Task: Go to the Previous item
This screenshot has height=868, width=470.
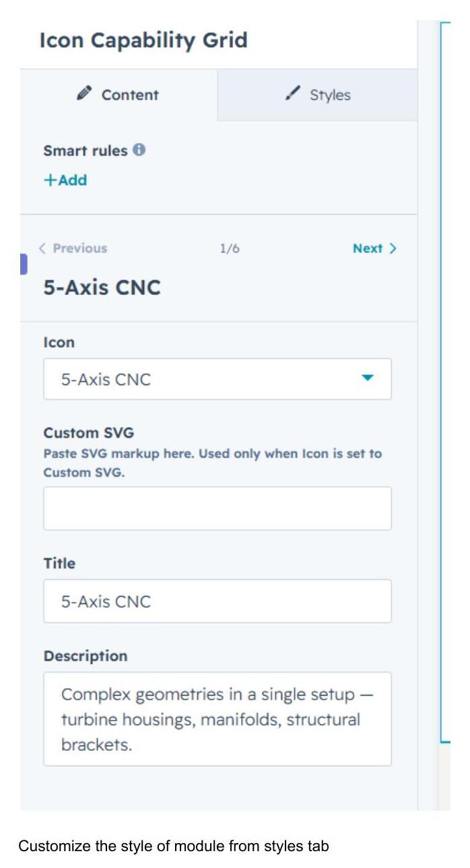Action: tap(73, 248)
